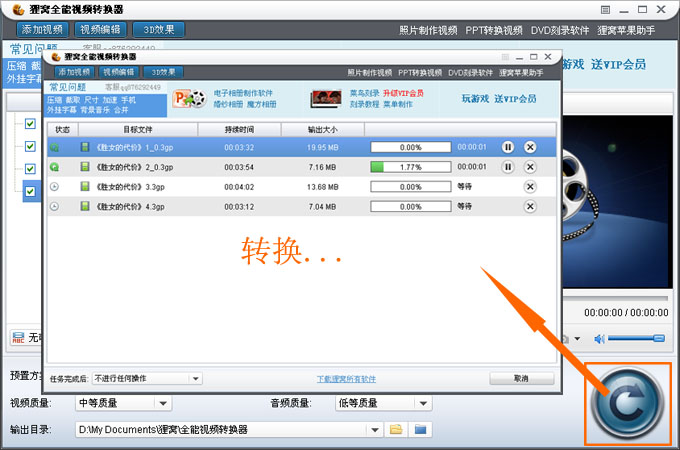Open DVD刻录软件 link in the main window
Viewport: 680px width, 450px height.
pos(560,30)
